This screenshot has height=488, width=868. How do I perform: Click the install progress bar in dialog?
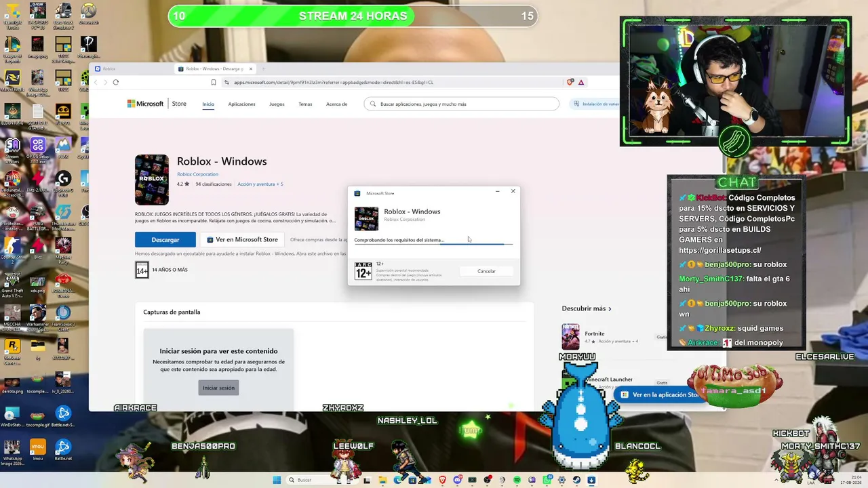pyautogui.click(x=433, y=244)
